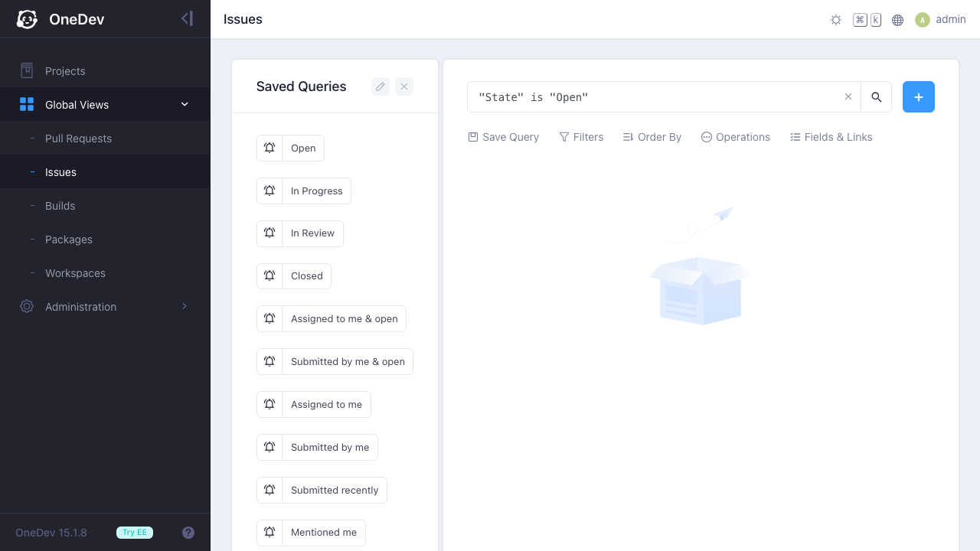
Task: Open the Operations dropdown
Action: coord(735,137)
